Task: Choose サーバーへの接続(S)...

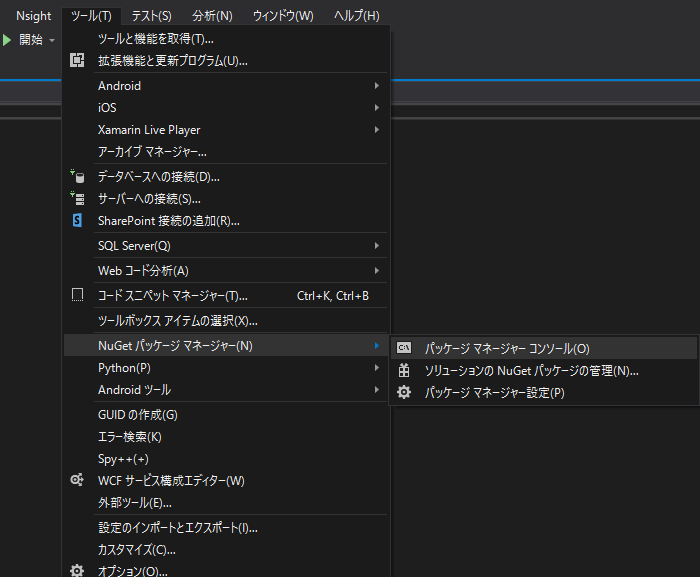Action: pos(226,198)
